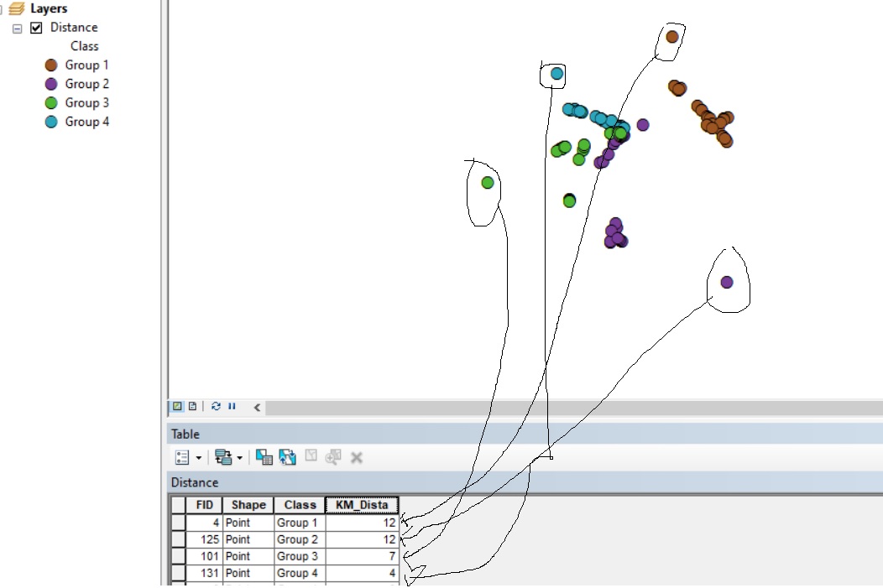Click the Switch Selection icon

click(x=287, y=457)
